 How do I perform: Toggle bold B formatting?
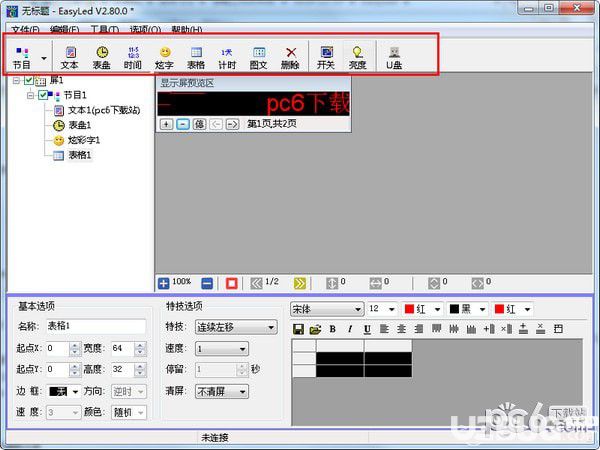[x=333, y=329]
